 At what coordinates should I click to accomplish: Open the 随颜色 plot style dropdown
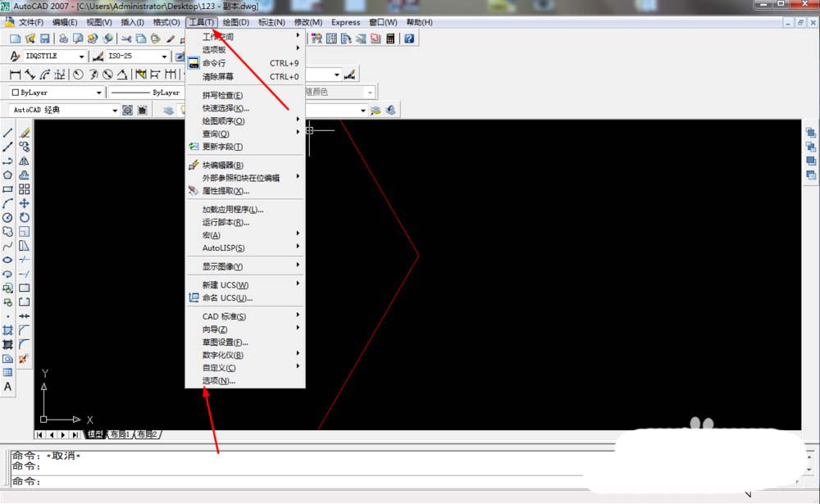(x=340, y=93)
